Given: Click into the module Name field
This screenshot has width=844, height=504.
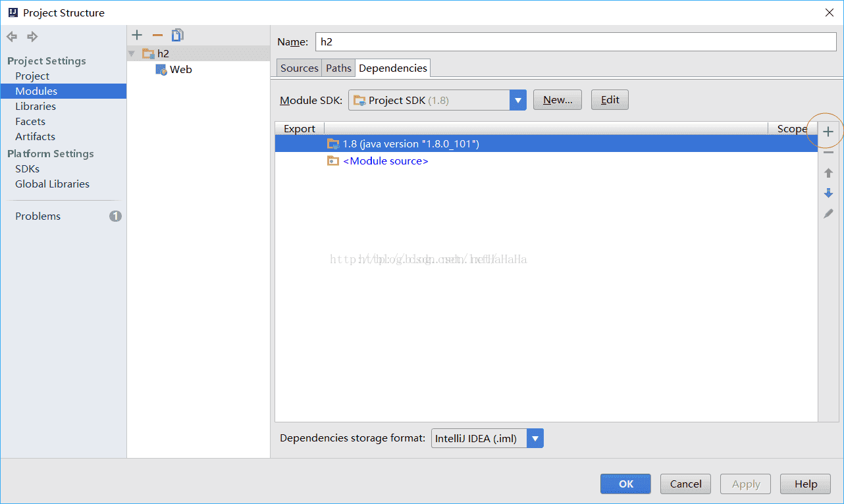Looking at the screenshot, I should click(x=575, y=41).
